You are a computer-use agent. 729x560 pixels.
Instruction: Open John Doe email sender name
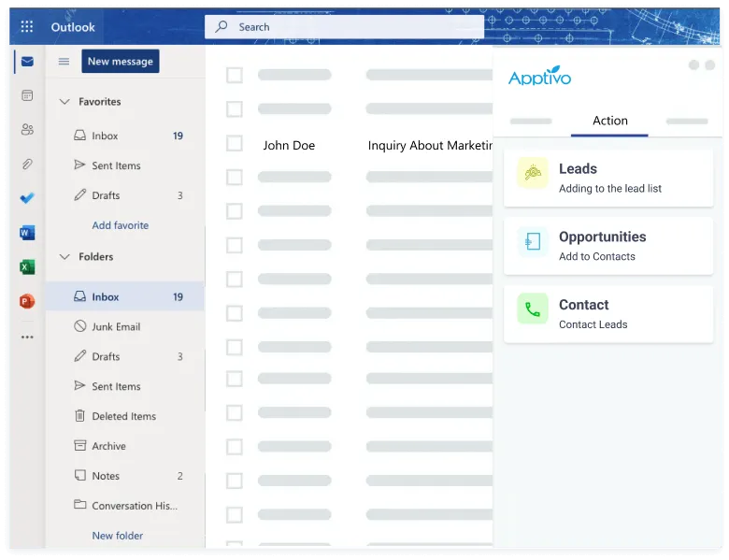289,145
